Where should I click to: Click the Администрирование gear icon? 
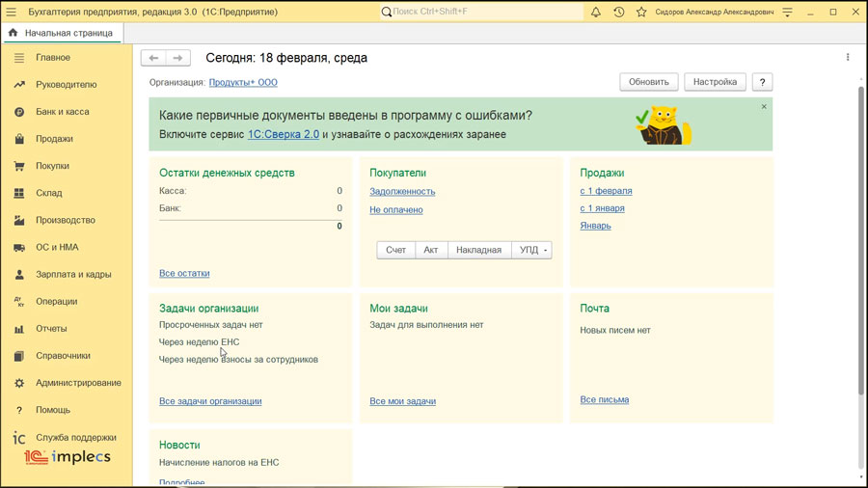click(x=19, y=383)
